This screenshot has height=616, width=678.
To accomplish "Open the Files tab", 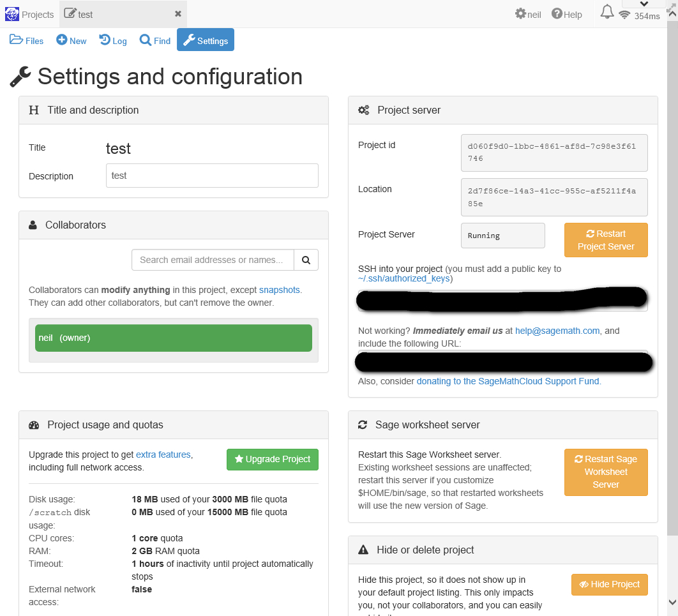I will point(27,40).
